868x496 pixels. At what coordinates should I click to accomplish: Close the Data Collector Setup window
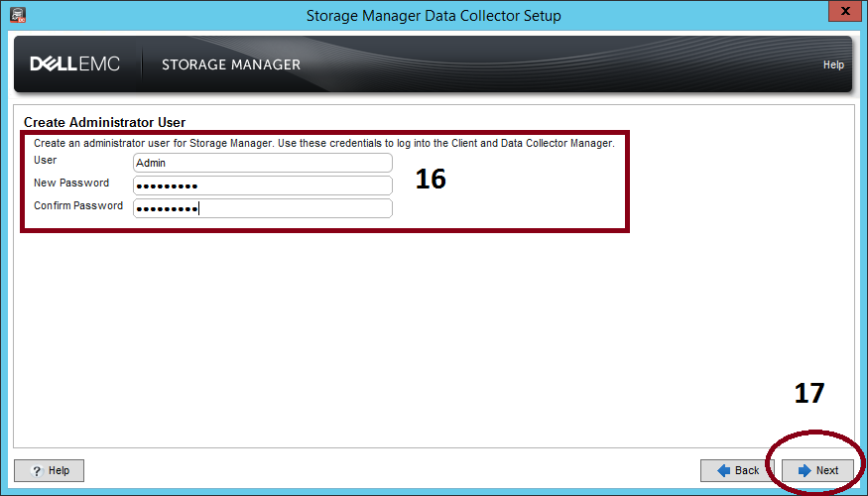(845, 11)
